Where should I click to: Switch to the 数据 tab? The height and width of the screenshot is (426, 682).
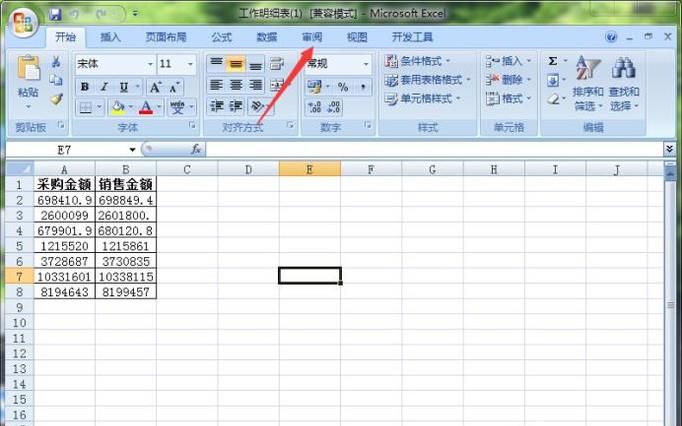267,37
